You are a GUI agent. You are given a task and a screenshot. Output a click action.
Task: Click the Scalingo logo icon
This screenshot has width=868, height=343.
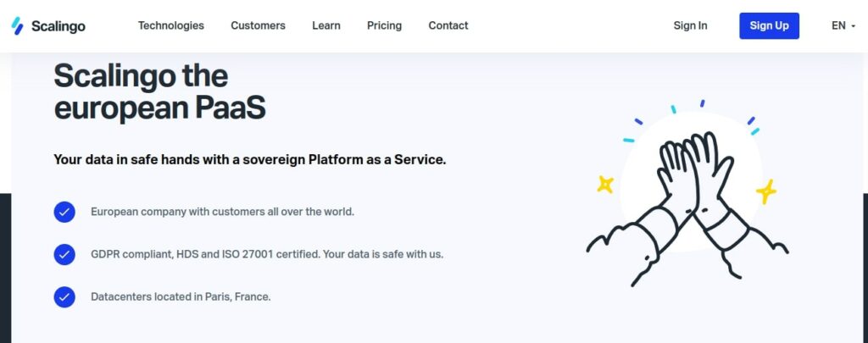click(17, 26)
